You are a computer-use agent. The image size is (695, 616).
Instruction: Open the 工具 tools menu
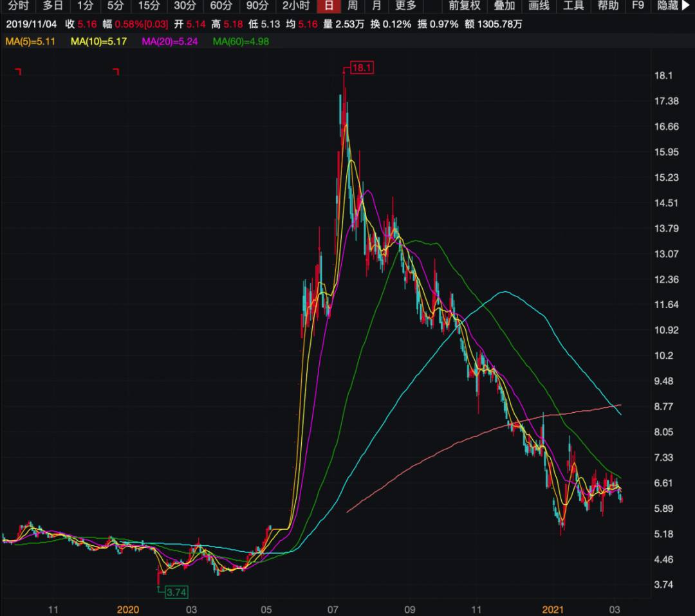(x=573, y=6)
